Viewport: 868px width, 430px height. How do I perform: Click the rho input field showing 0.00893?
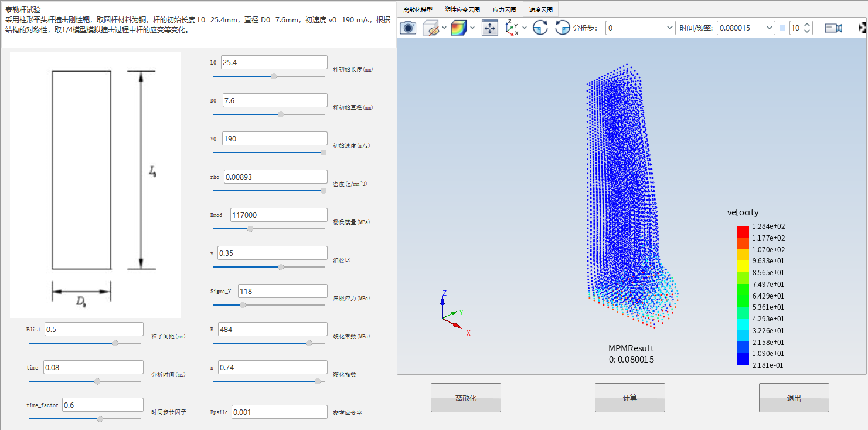275,177
